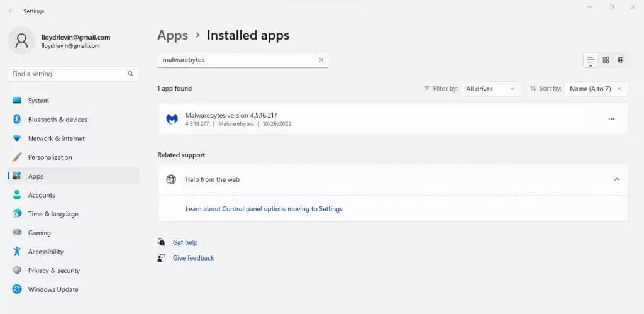Open Learn about Control panel options link

point(264,209)
